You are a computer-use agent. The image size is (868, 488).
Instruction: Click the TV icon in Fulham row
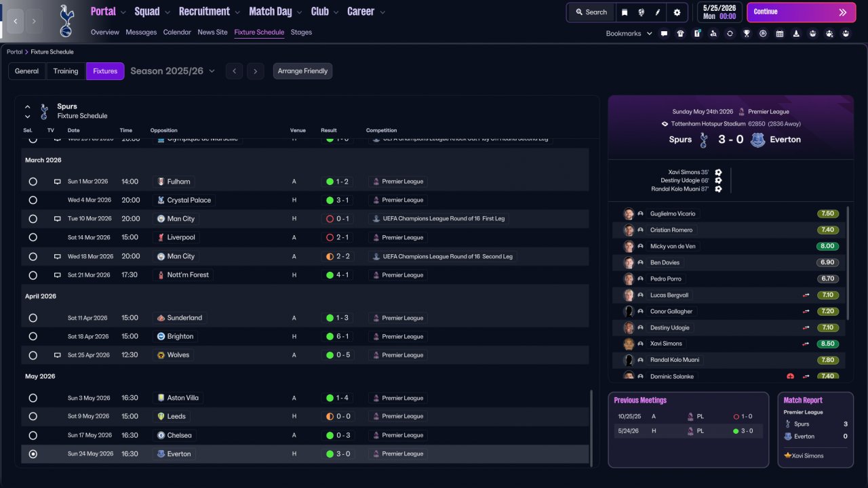point(58,182)
